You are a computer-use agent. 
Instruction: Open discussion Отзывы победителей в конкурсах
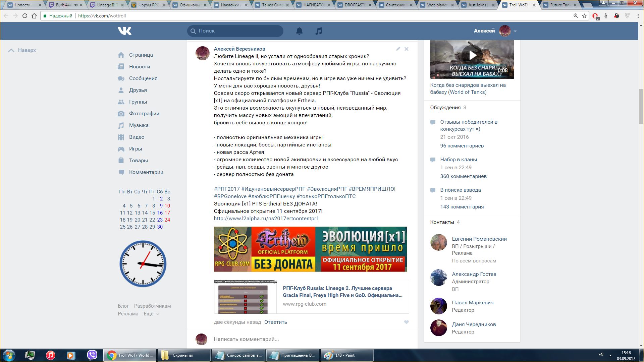click(469, 125)
